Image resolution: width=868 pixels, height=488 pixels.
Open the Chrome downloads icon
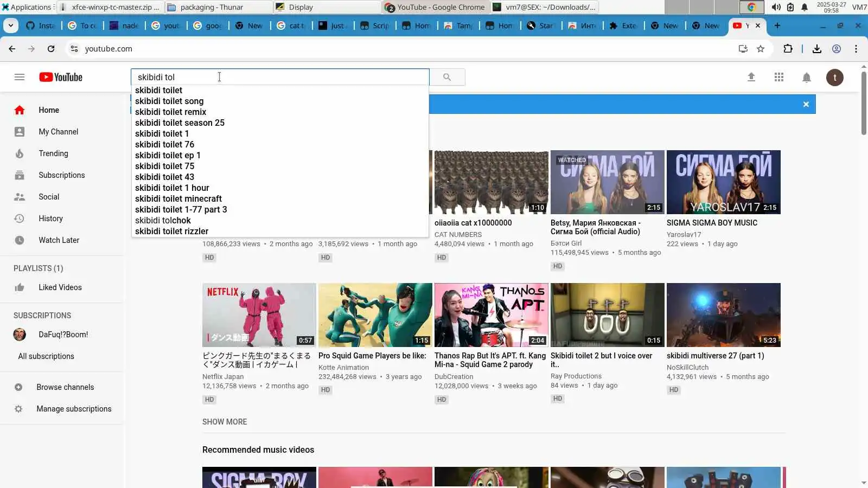point(817,49)
